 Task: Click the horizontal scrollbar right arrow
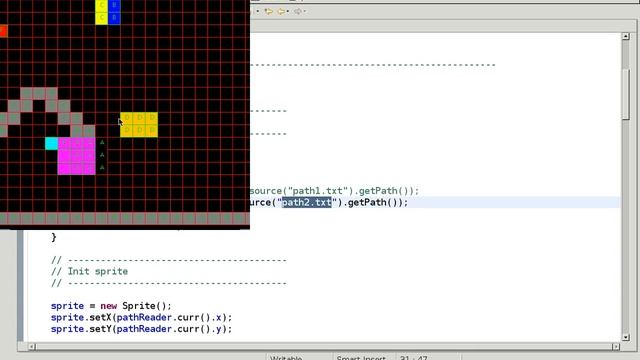pos(616,347)
